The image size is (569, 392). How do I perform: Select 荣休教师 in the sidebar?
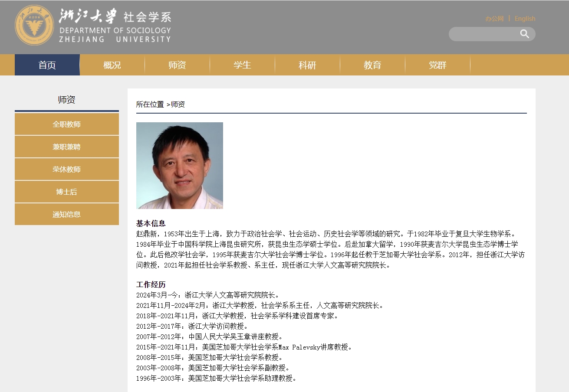67,170
